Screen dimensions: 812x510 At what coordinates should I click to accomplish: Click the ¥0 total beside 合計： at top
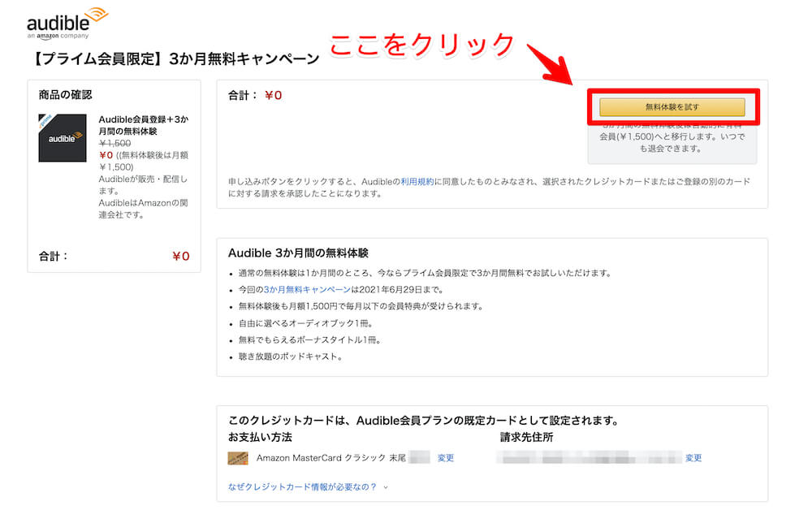[x=273, y=95]
